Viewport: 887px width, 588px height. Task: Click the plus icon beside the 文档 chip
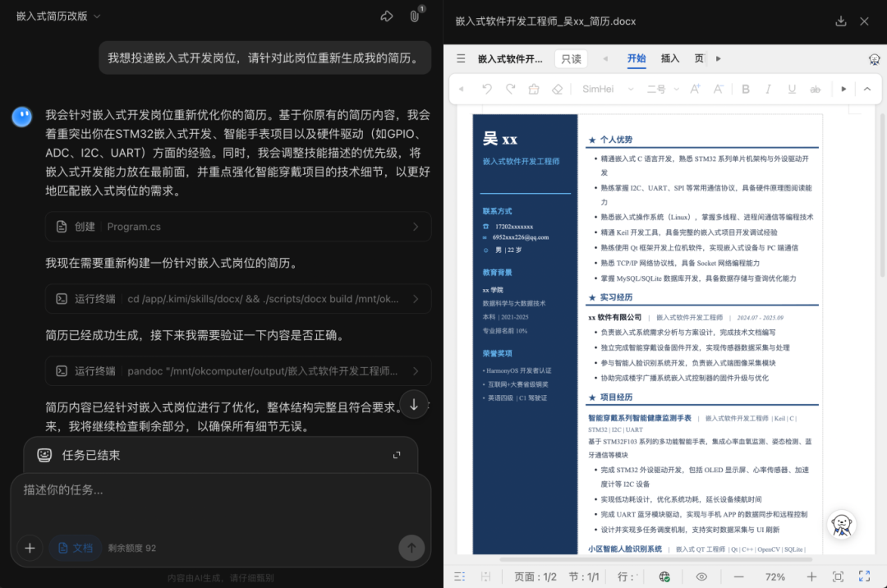click(30, 548)
